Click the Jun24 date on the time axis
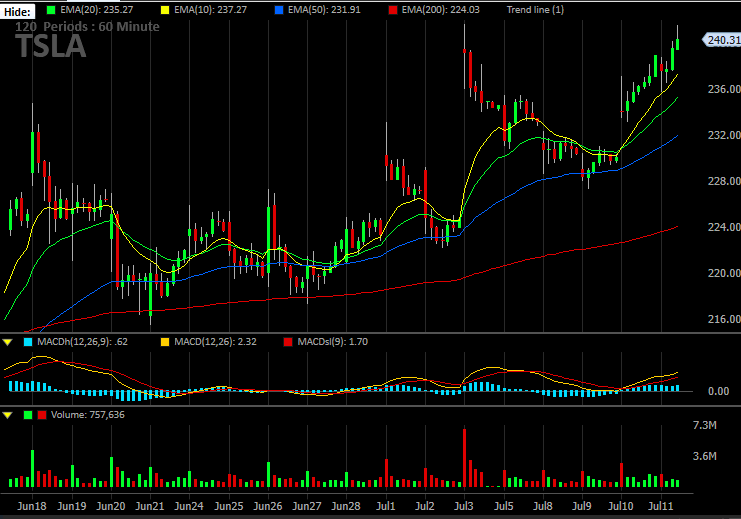This screenshot has width=741, height=519. (189, 506)
